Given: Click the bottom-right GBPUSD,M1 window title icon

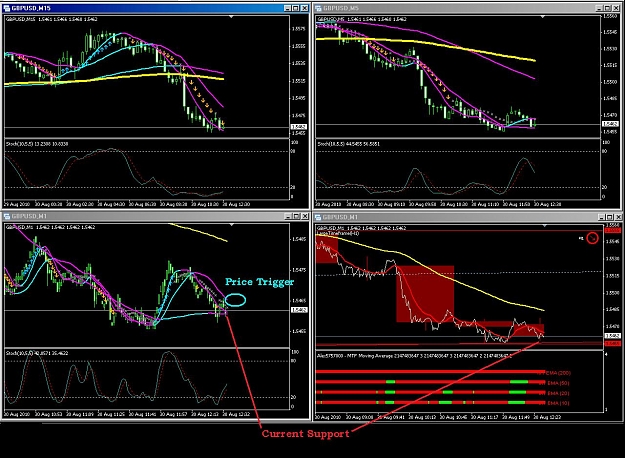Looking at the screenshot, I should click(318, 217).
